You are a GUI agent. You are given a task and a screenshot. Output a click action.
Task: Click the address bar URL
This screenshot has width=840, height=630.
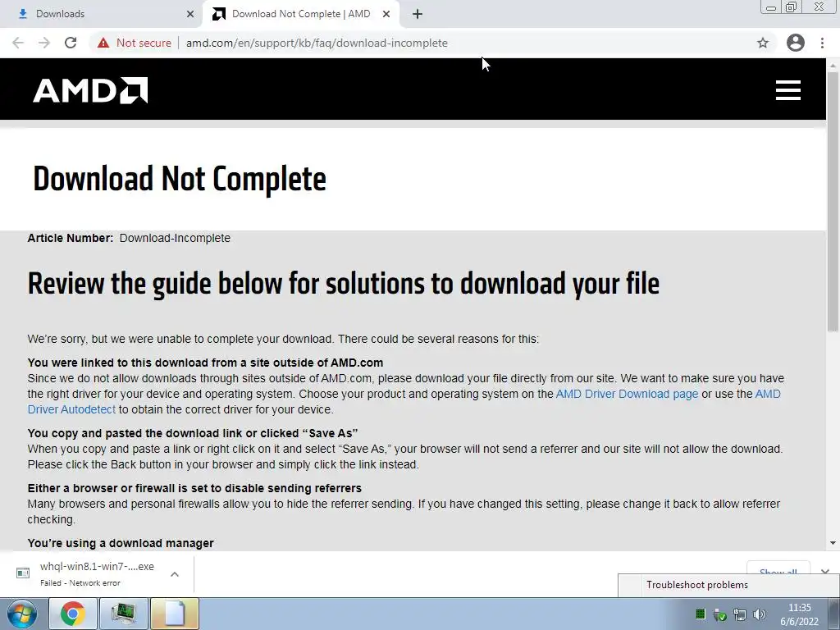pyautogui.click(x=317, y=43)
